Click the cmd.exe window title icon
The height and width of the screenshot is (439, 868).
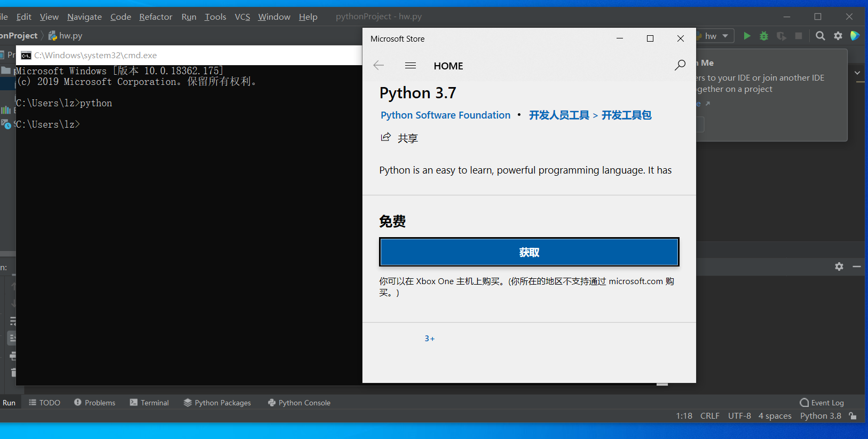click(x=26, y=56)
